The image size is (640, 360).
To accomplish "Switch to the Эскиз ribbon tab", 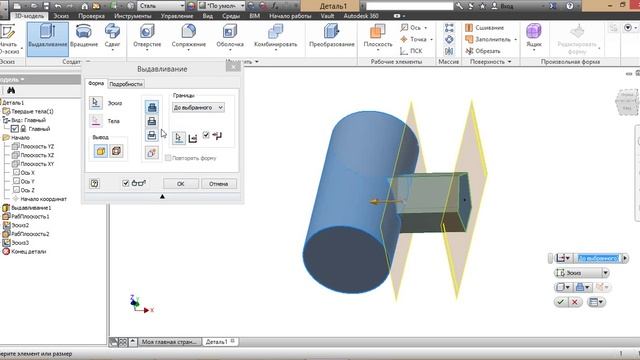I will point(61,16).
